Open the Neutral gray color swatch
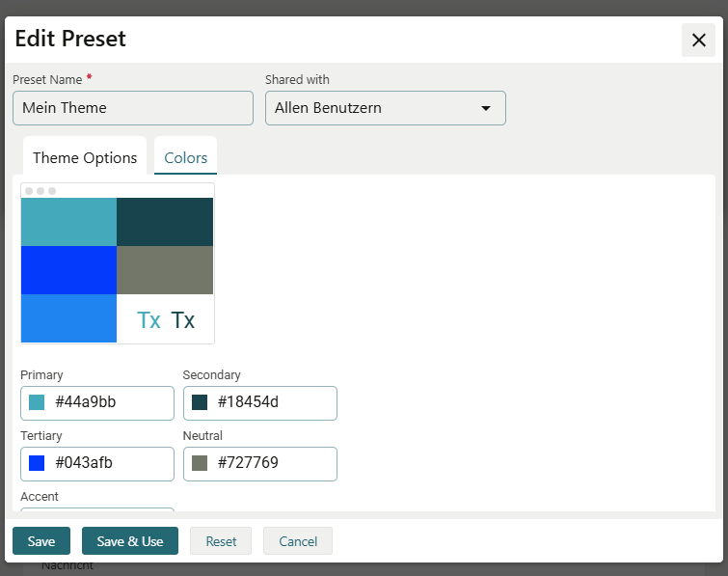Viewport: 728px width, 576px height. click(x=200, y=463)
